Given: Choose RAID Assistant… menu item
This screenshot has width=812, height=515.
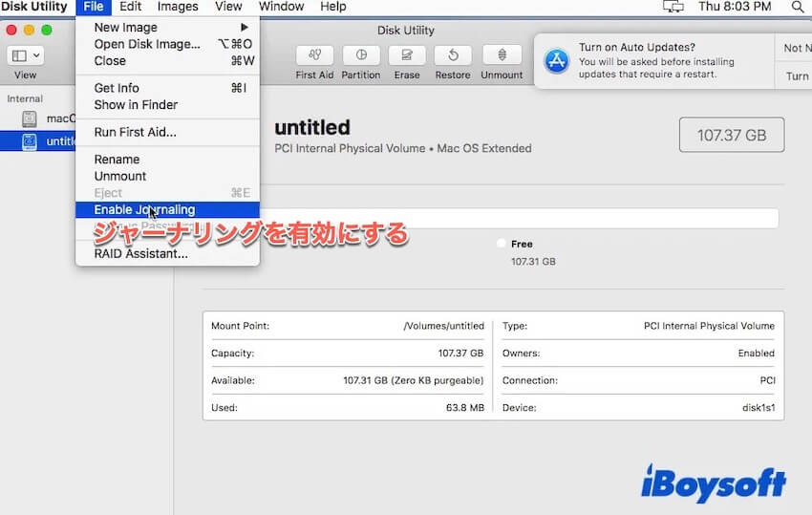Looking at the screenshot, I should pyautogui.click(x=167, y=254).
